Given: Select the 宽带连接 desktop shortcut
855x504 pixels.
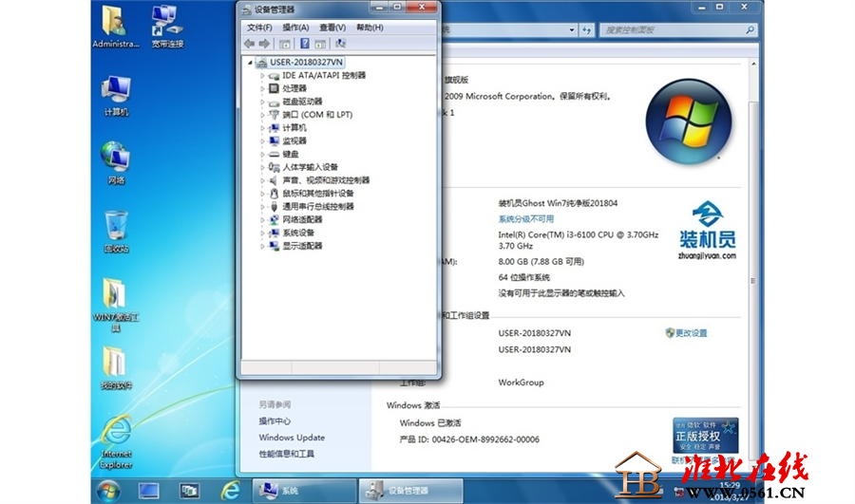Looking at the screenshot, I should [167, 22].
